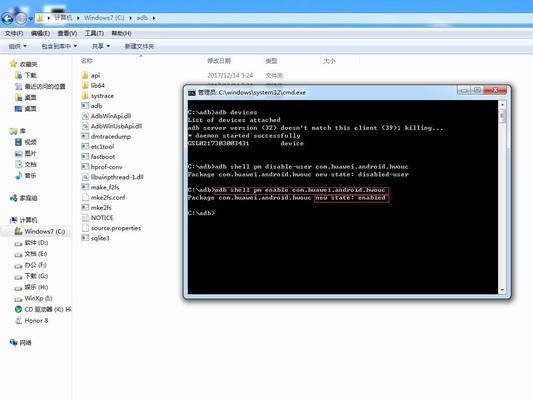Select the CD 驱动器 (K:) item
The width and height of the screenshot is (533, 400).
point(43,309)
